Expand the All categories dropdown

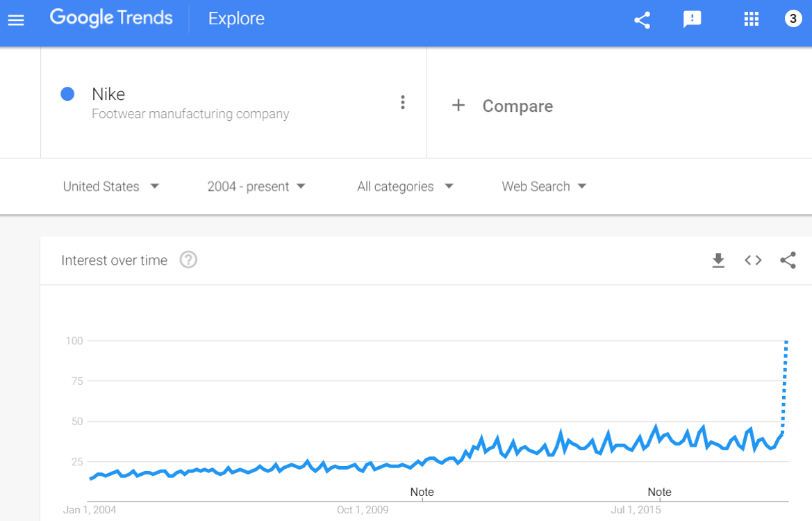[405, 186]
